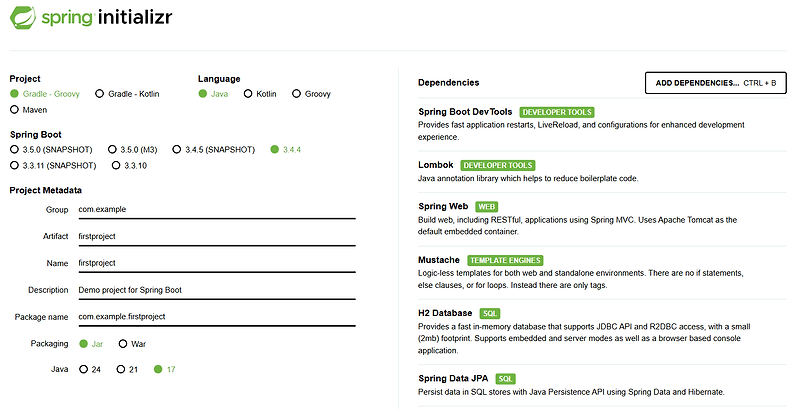Pick Spring Boot version 3.3.10

115,165
